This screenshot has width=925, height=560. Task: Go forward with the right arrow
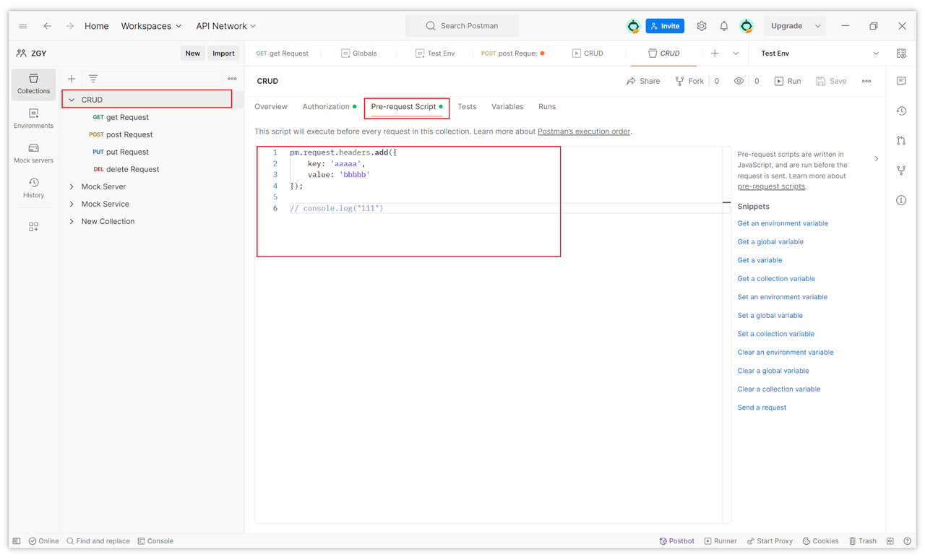[x=69, y=26]
